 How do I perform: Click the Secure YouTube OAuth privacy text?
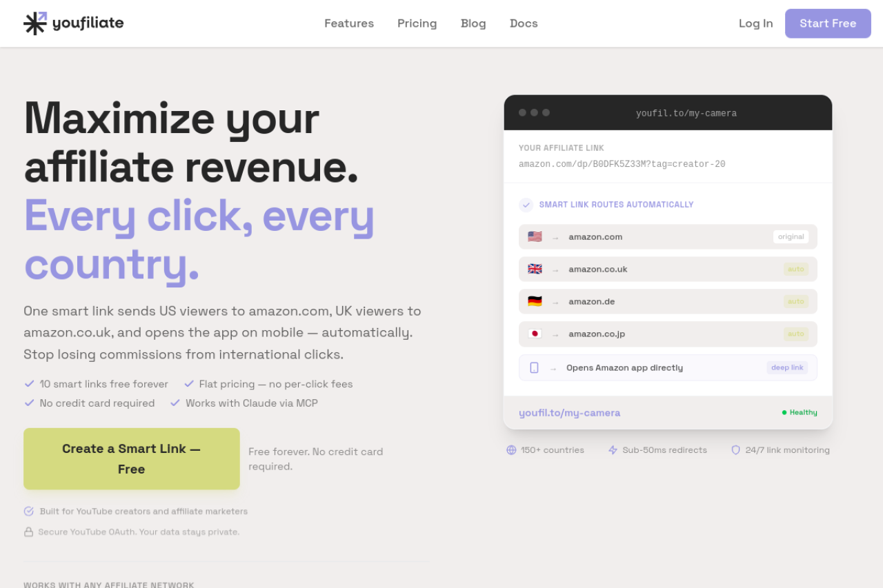point(139,532)
